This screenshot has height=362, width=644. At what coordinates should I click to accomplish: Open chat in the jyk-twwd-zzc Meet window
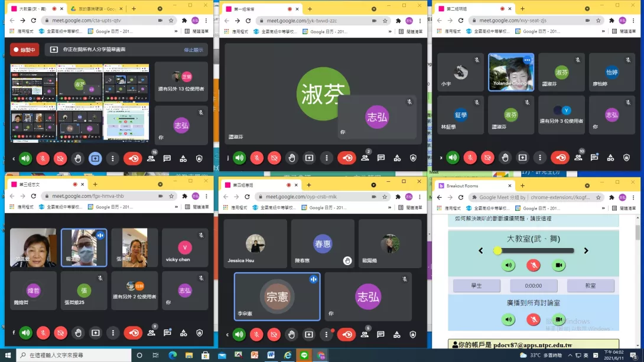pyautogui.click(x=381, y=158)
